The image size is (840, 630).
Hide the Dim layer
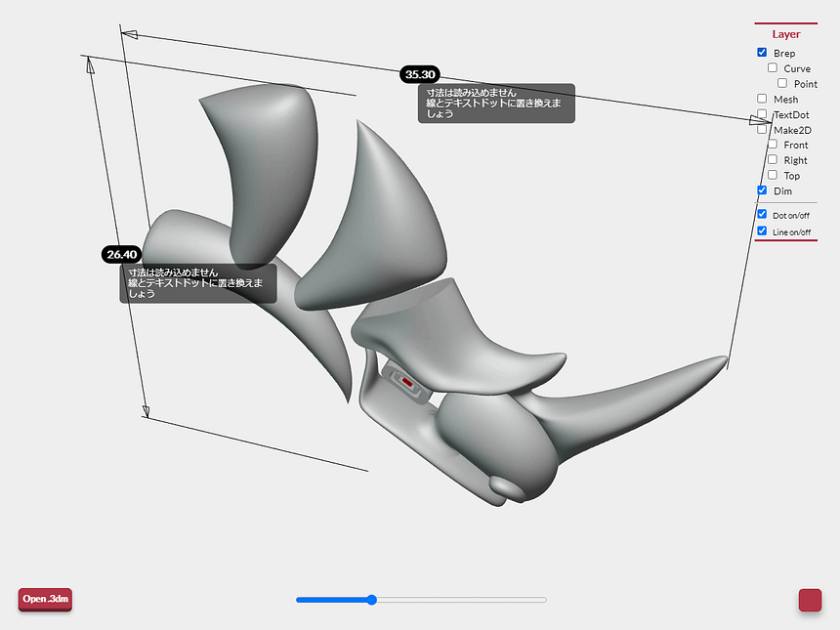pyautogui.click(x=762, y=190)
